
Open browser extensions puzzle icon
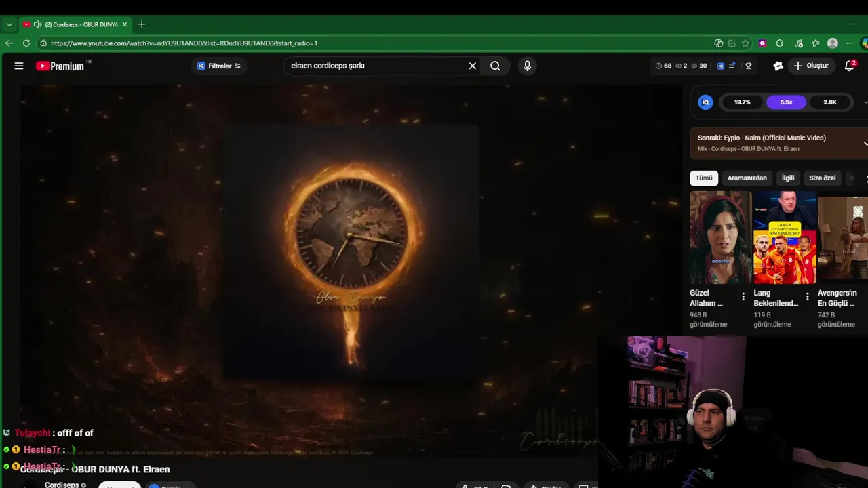pos(779,43)
